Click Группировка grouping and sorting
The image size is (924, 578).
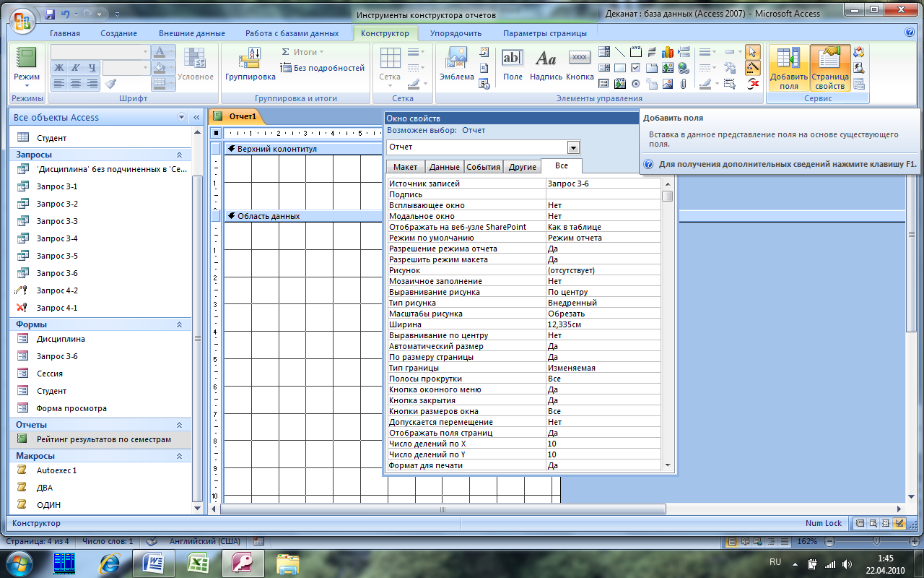coord(250,65)
